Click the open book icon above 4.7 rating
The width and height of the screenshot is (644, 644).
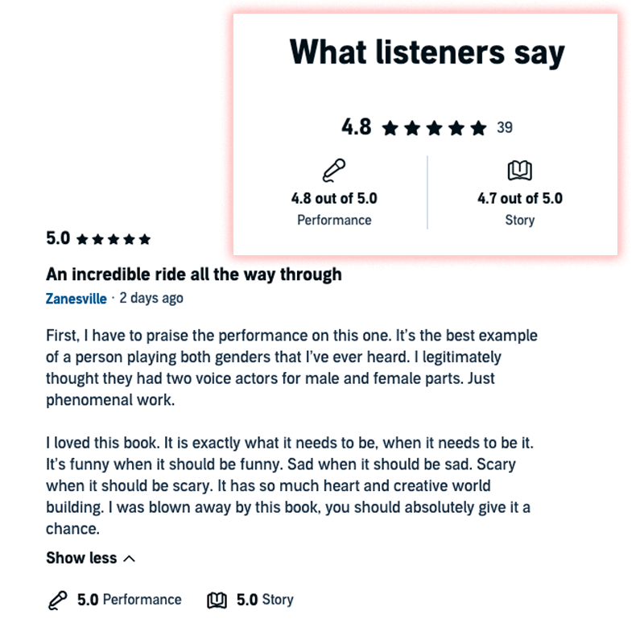point(519,171)
